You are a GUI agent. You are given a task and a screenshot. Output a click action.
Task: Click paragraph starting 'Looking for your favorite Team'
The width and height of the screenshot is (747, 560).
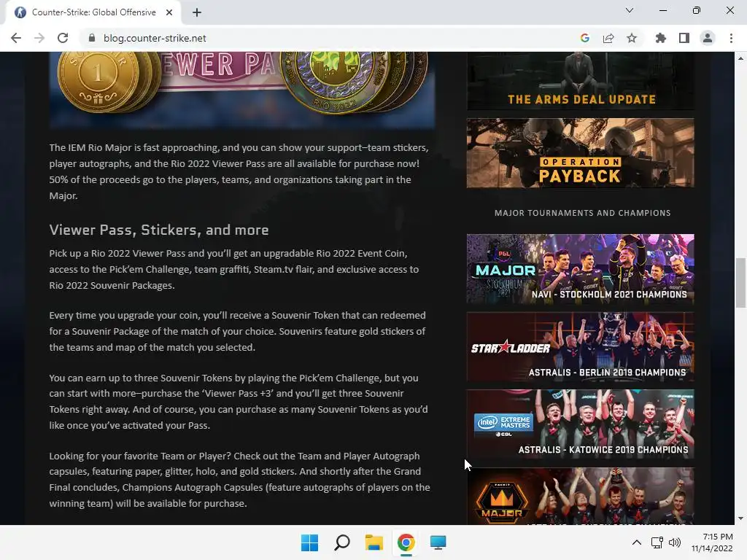tap(239, 480)
